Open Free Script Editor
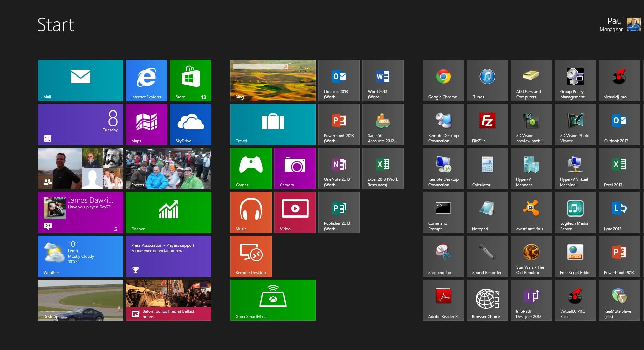The height and width of the screenshot is (350, 644). [x=575, y=256]
